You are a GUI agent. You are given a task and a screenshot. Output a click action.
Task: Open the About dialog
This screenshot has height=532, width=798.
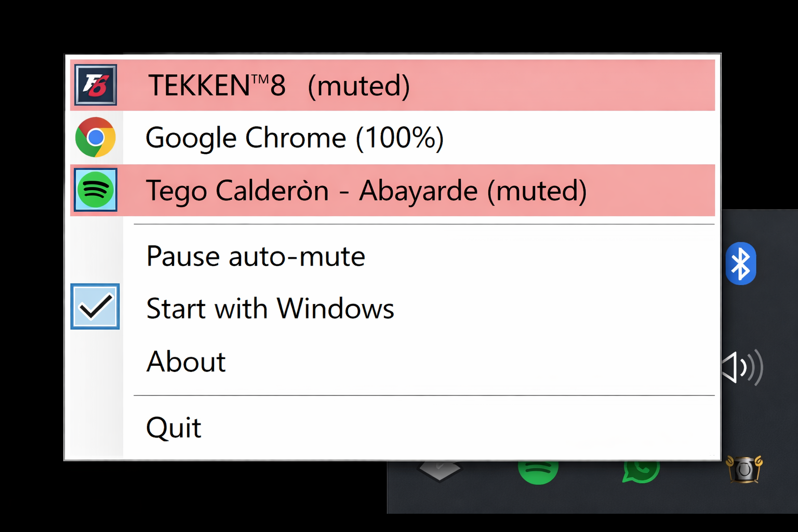[x=186, y=362]
